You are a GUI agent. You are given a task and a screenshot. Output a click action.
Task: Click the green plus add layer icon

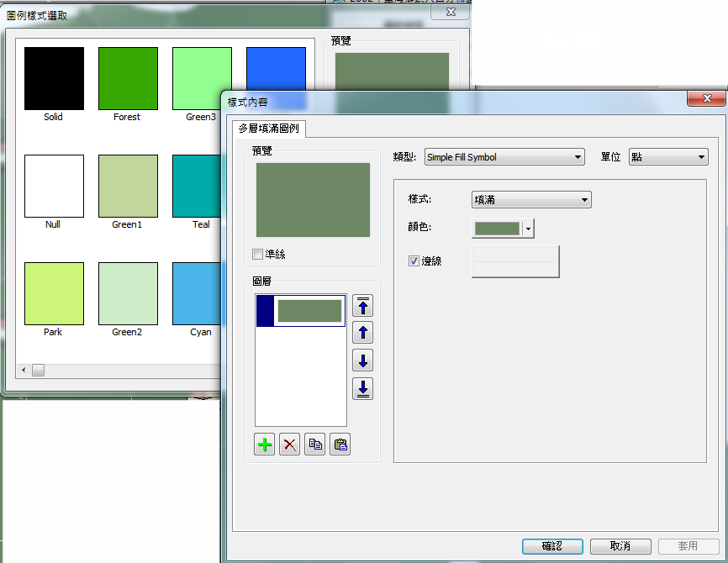[265, 445]
